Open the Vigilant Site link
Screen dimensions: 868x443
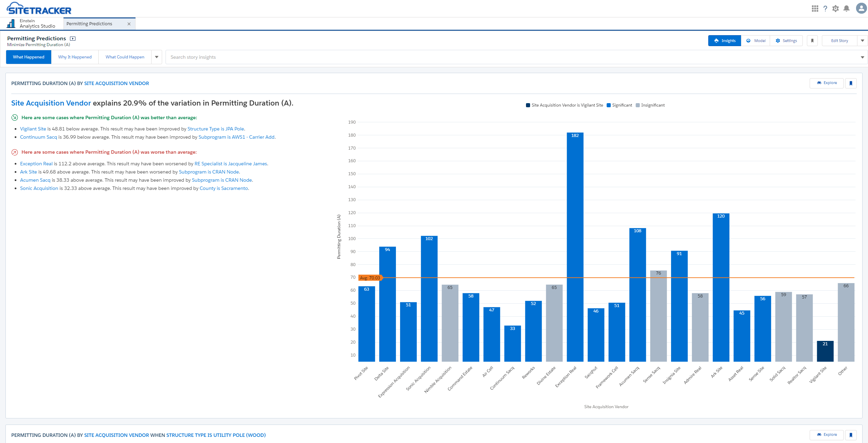(x=33, y=129)
